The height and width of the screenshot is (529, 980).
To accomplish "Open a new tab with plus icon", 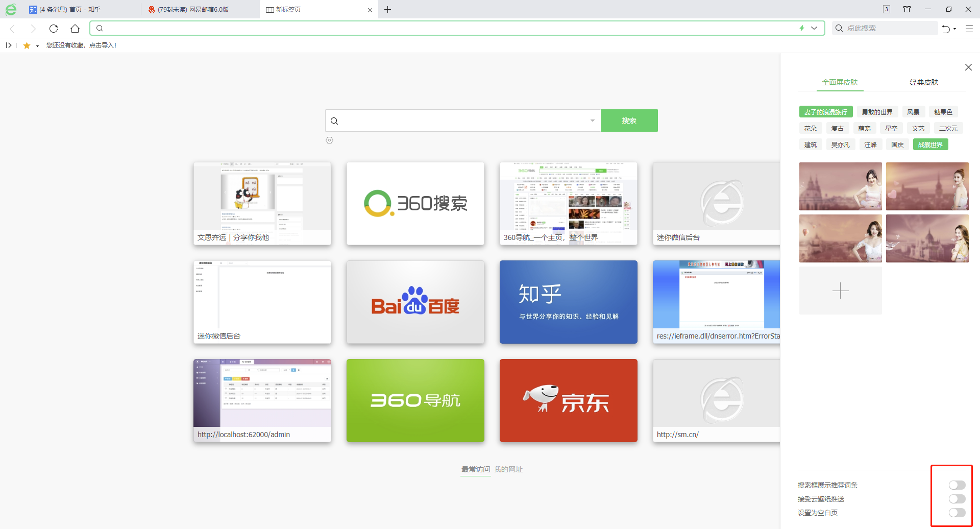I will point(388,9).
